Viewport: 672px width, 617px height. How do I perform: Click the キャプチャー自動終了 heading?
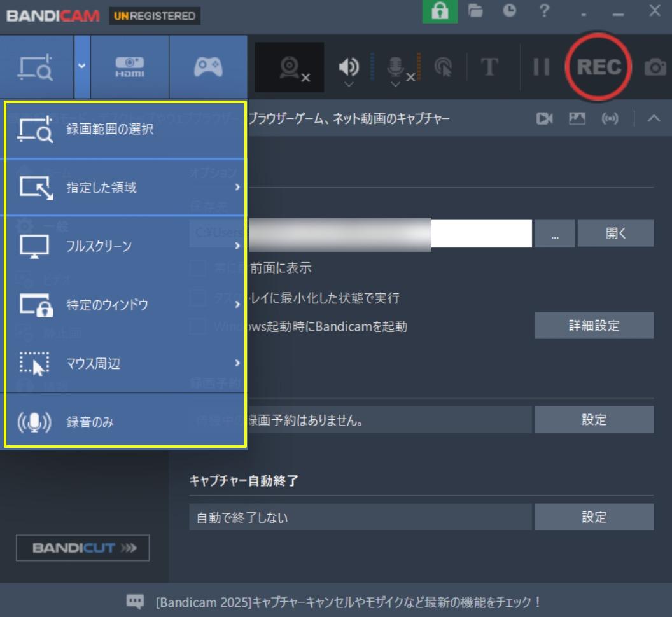coord(244,481)
